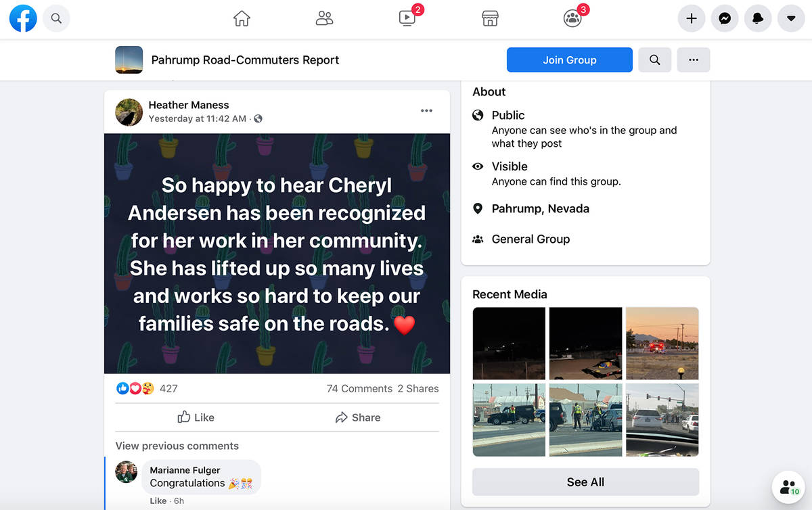812x510 pixels.
Task: Open the post options three-dot menu
Action: pyautogui.click(x=426, y=111)
